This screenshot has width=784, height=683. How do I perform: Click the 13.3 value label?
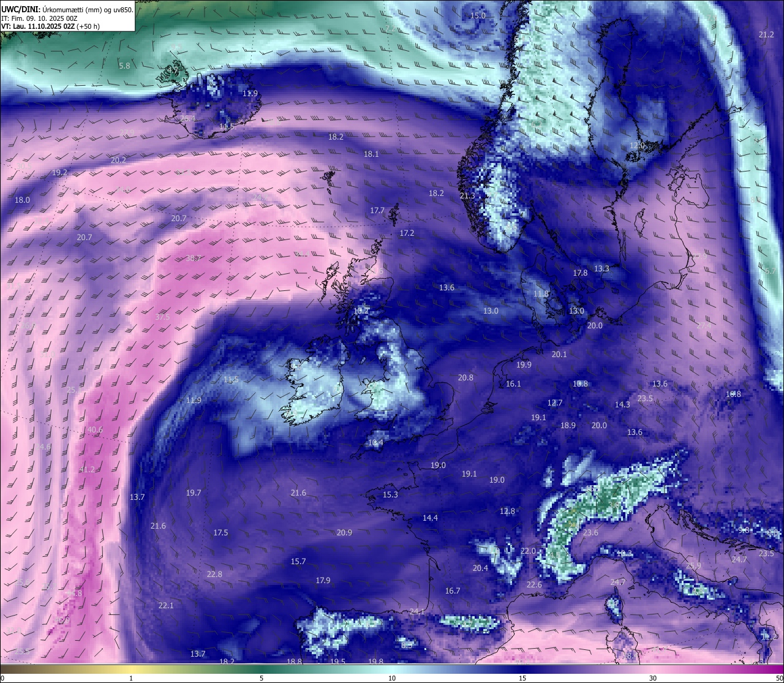[601, 269]
